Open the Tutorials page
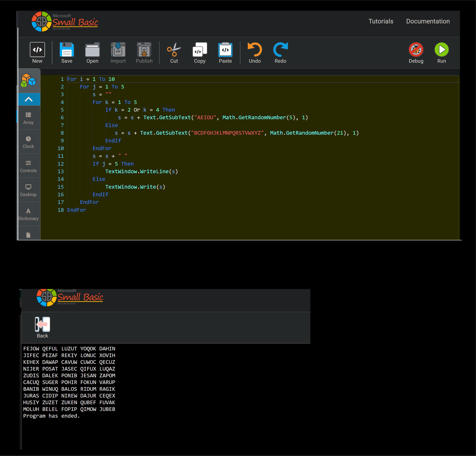This screenshot has width=476, height=456. pyautogui.click(x=380, y=21)
